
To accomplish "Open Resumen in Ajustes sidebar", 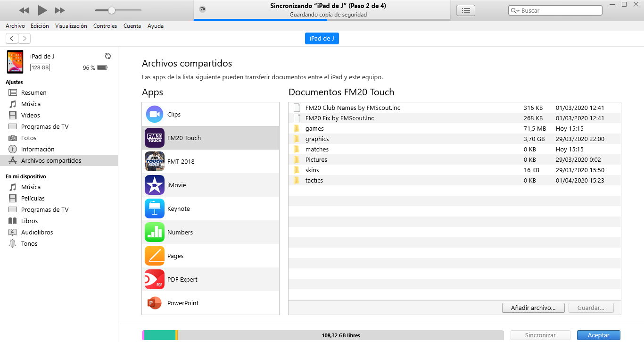I will (59, 92).
